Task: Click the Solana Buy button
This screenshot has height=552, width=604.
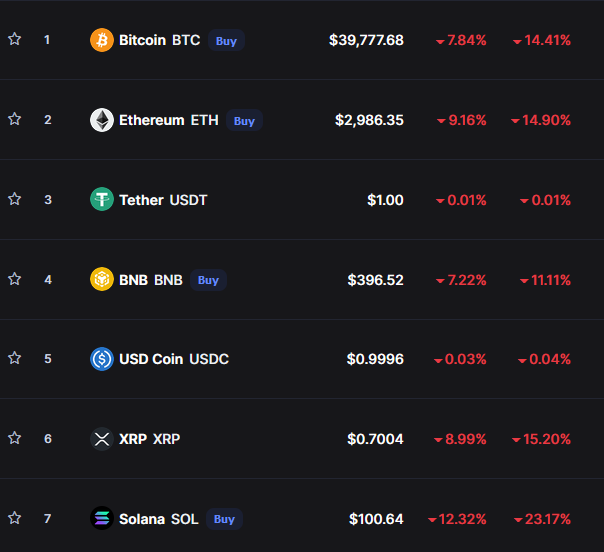Action: 224,519
